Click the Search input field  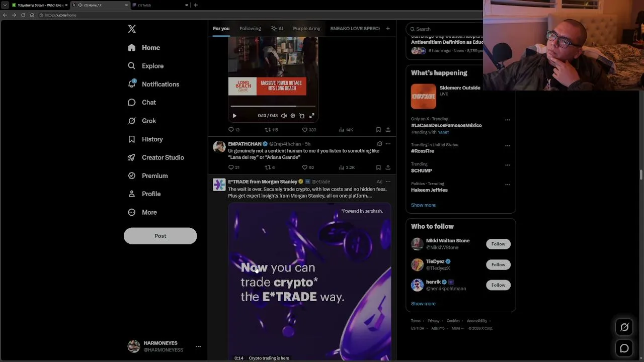[x=445, y=29]
